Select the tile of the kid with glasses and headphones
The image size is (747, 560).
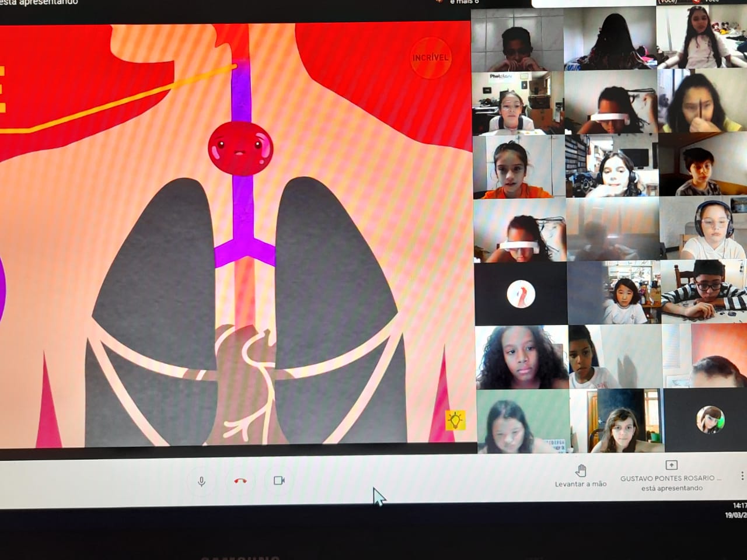[704, 228]
